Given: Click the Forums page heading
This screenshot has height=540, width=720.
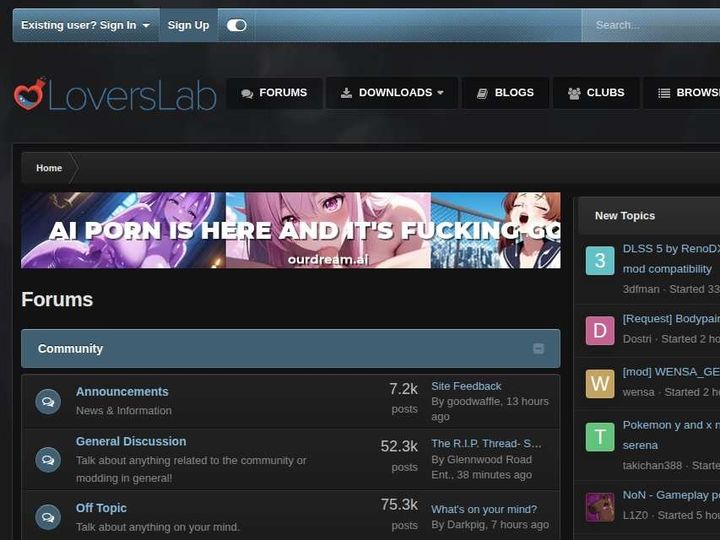Looking at the screenshot, I should 57,299.
